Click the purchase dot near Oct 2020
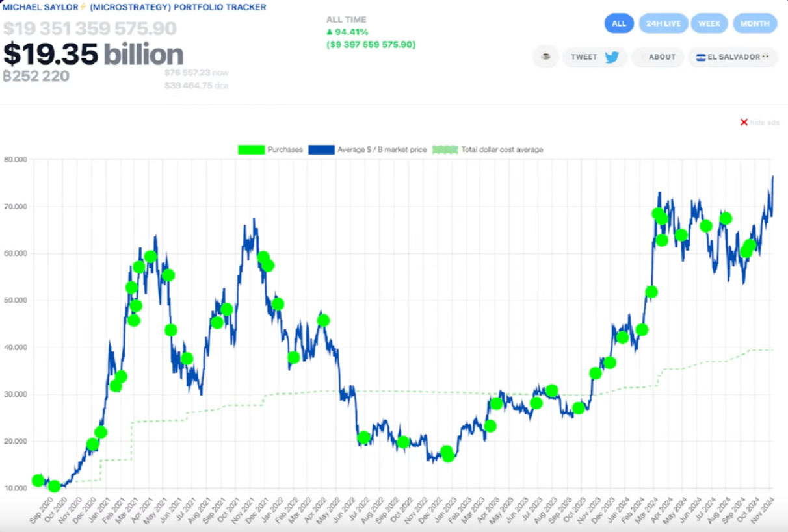Viewport: 788px width, 532px height. [x=55, y=486]
